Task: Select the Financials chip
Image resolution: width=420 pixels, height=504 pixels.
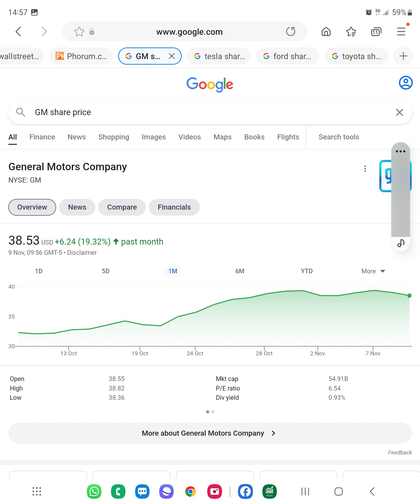Action: [x=174, y=207]
